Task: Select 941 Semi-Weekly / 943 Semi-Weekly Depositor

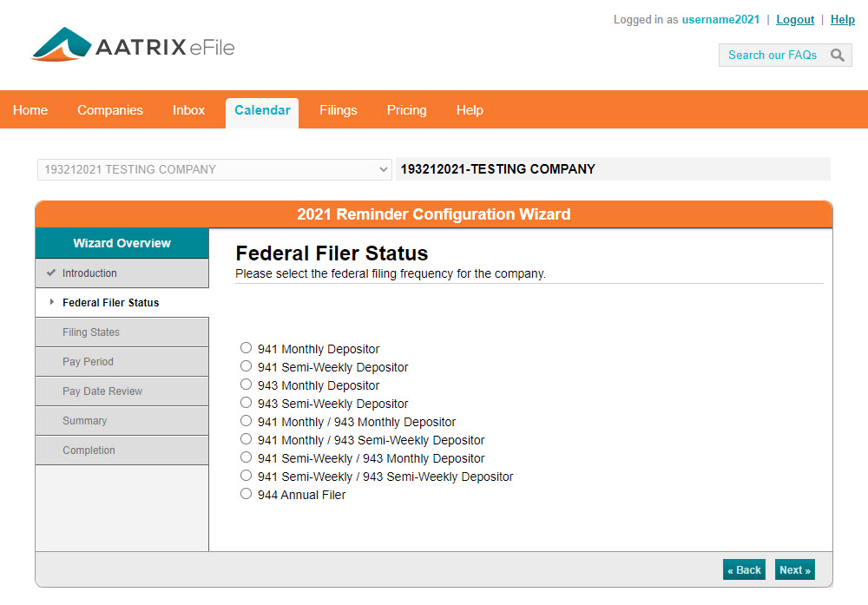Action: 247,476
